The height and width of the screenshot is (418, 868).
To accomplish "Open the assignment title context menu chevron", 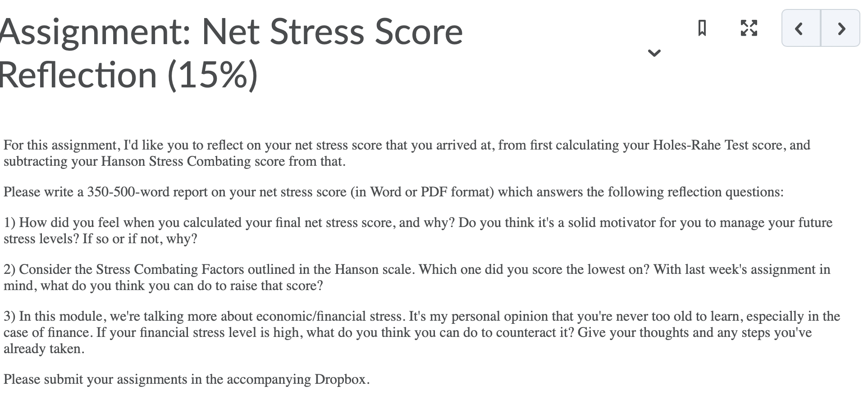I will [654, 53].
